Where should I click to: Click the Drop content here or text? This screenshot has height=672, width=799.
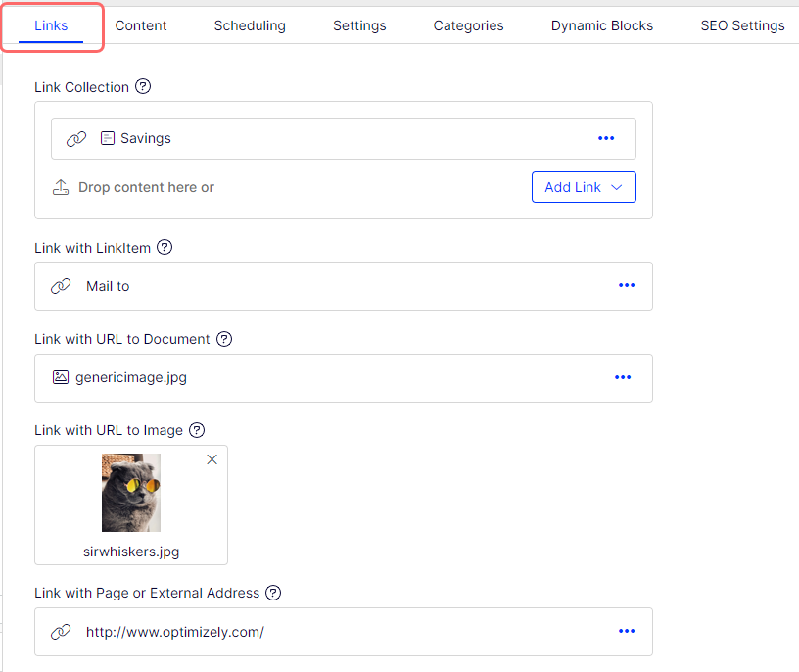(146, 187)
